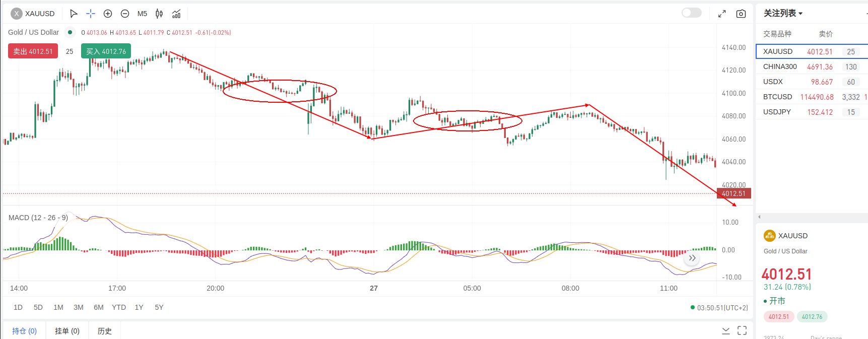
Task: Open the 历史 history tab
Action: [104, 331]
